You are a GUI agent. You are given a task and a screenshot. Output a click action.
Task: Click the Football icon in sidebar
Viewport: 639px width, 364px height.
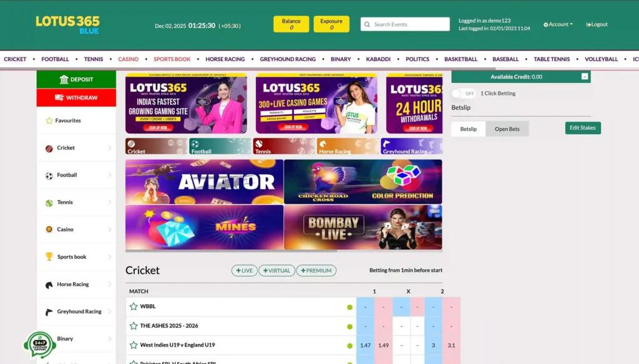pos(49,176)
